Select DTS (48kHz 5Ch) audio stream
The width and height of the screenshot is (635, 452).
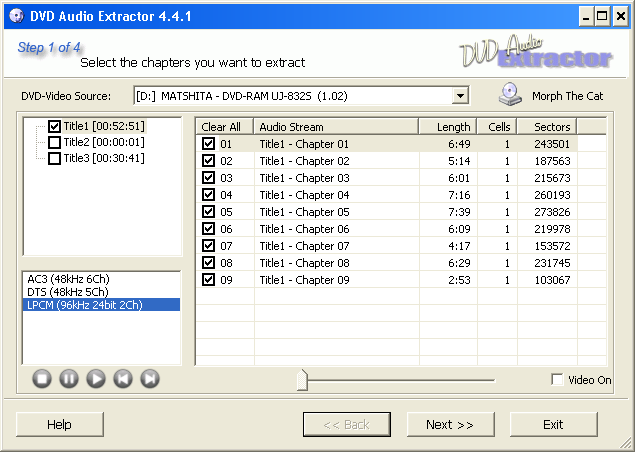click(x=101, y=292)
